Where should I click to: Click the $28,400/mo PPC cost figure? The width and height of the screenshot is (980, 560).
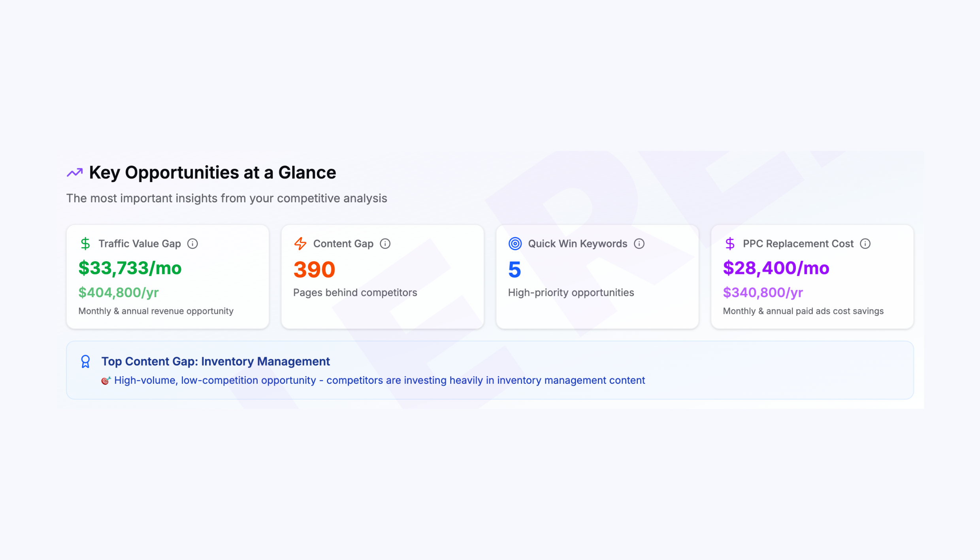point(776,268)
